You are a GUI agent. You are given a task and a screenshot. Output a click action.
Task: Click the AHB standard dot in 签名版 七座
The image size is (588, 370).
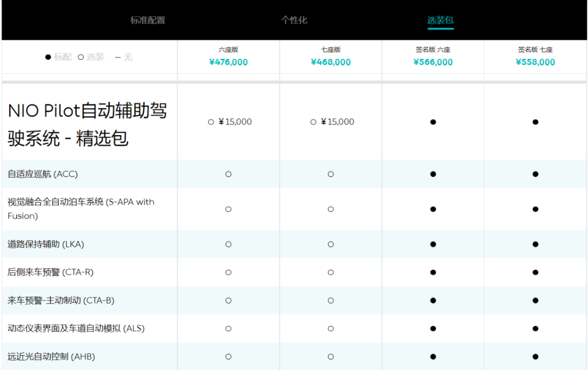(536, 357)
